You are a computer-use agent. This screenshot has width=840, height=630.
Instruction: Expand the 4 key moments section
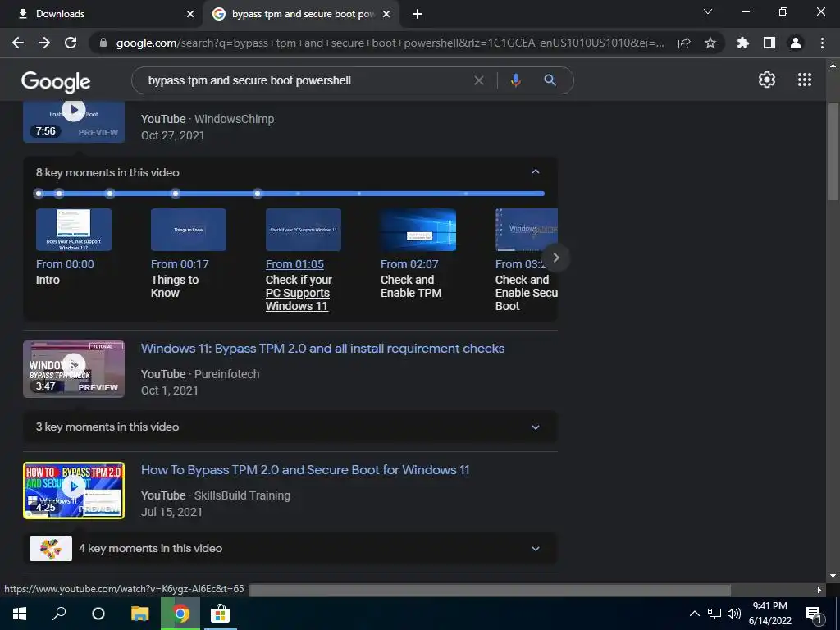(535, 549)
